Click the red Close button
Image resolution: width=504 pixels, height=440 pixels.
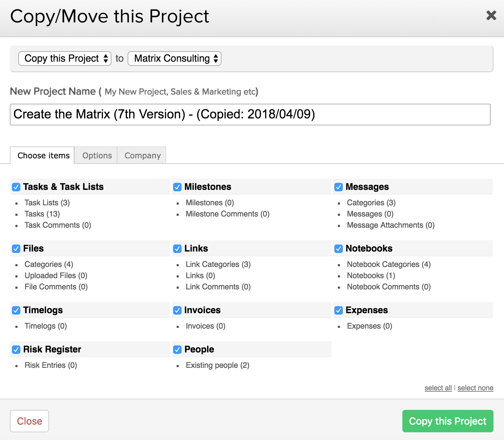29,421
